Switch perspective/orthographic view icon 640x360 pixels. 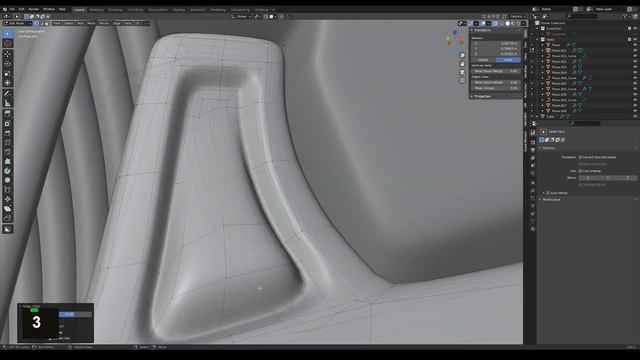pos(462,80)
